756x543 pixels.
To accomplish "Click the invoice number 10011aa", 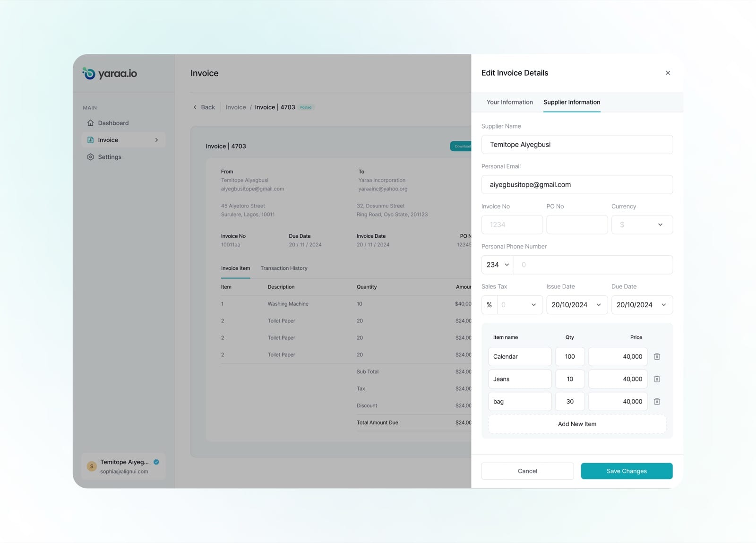I will (231, 245).
